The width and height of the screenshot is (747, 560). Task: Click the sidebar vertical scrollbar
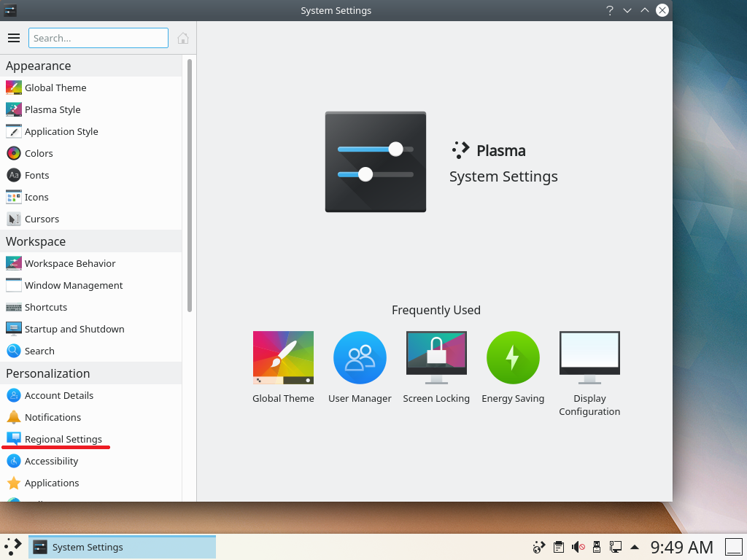190,186
